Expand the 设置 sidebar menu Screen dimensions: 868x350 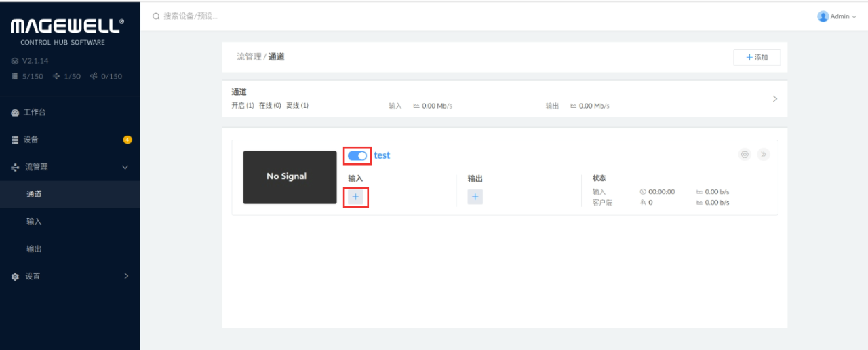[x=125, y=276]
